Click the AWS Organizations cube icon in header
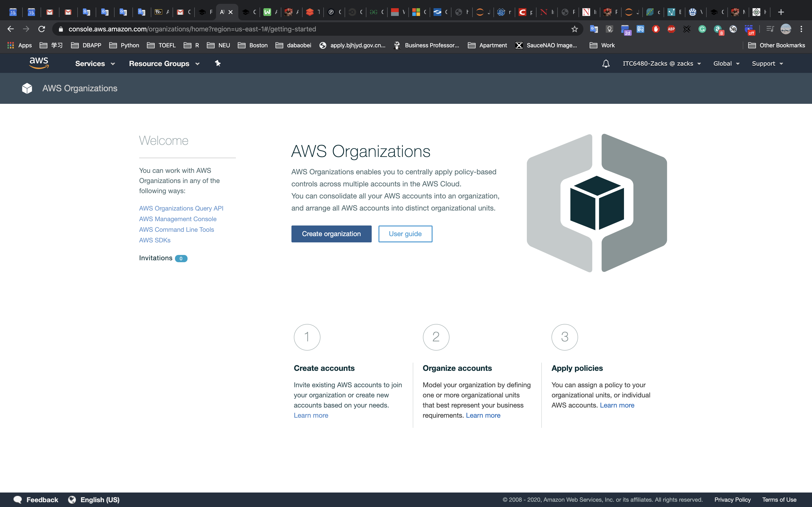This screenshot has width=812, height=507. 27,89
